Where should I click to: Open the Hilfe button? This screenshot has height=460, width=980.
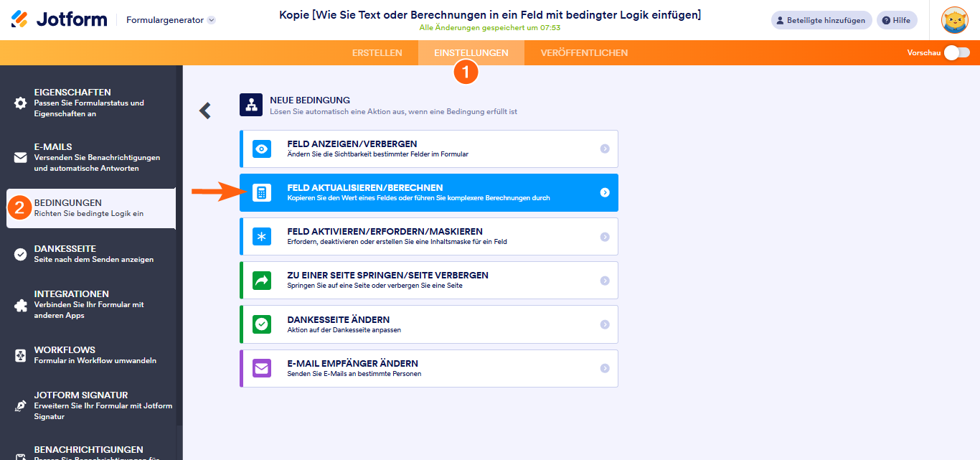click(897, 20)
